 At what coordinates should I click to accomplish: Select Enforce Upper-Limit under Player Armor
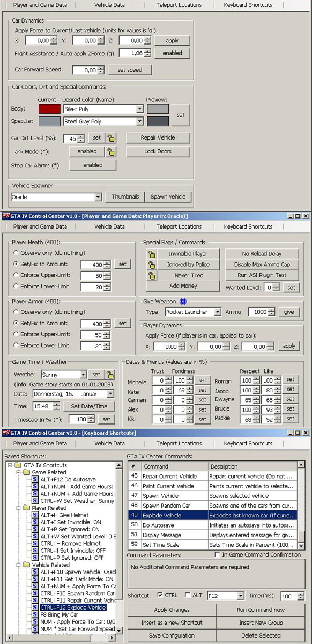point(16,334)
